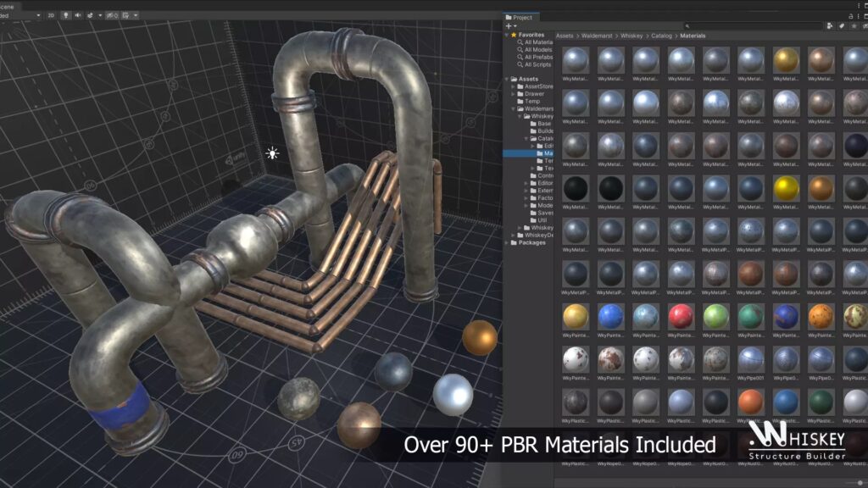Expand the AssetStore folder

(x=514, y=86)
